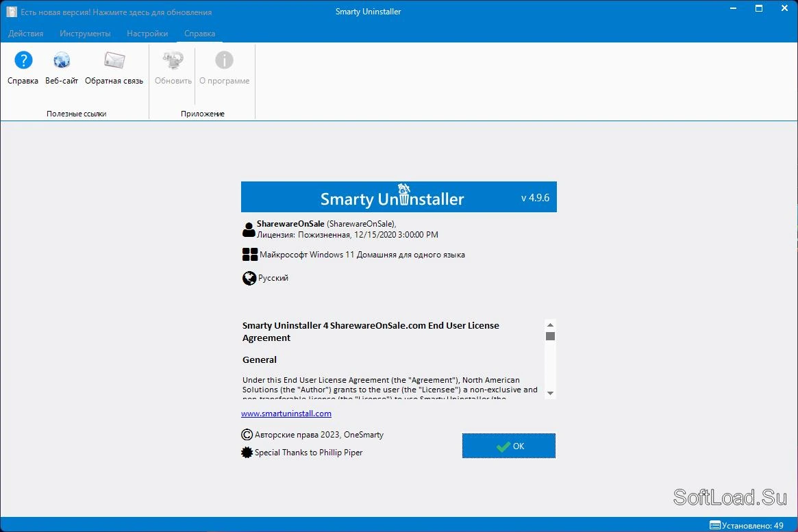Maximize the Smarty Uninstaller window
798x532 pixels.
tap(759, 9)
